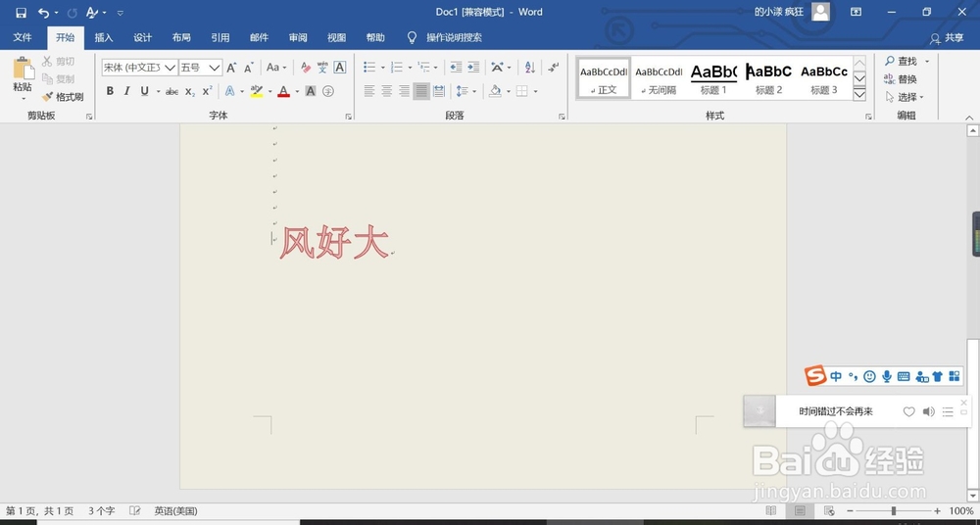Sort the selected paragraphs
The height and width of the screenshot is (525, 980).
pyautogui.click(x=530, y=67)
